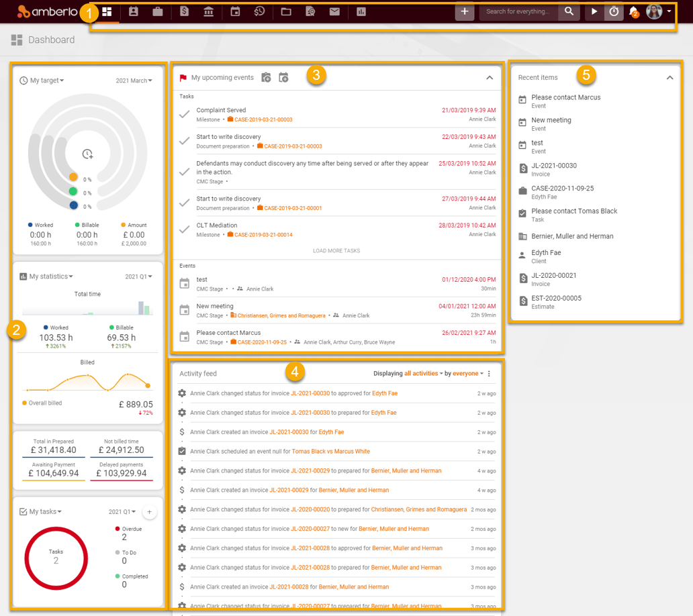The width and height of the screenshot is (693, 616).
Task: Open the 'by everyone' filter dropdown
Action: (x=467, y=373)
